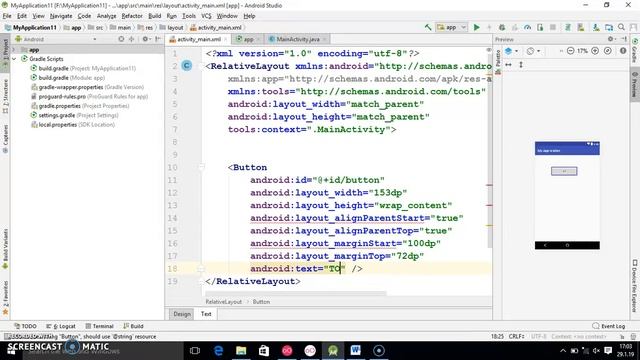Open the AVD Manager device icon
The image size is (640, 360).
click(x=580, y=27)
